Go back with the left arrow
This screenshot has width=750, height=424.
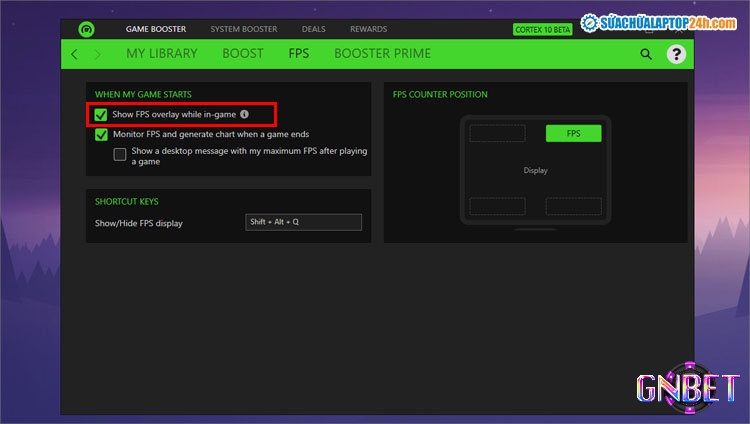pos(74,54)
